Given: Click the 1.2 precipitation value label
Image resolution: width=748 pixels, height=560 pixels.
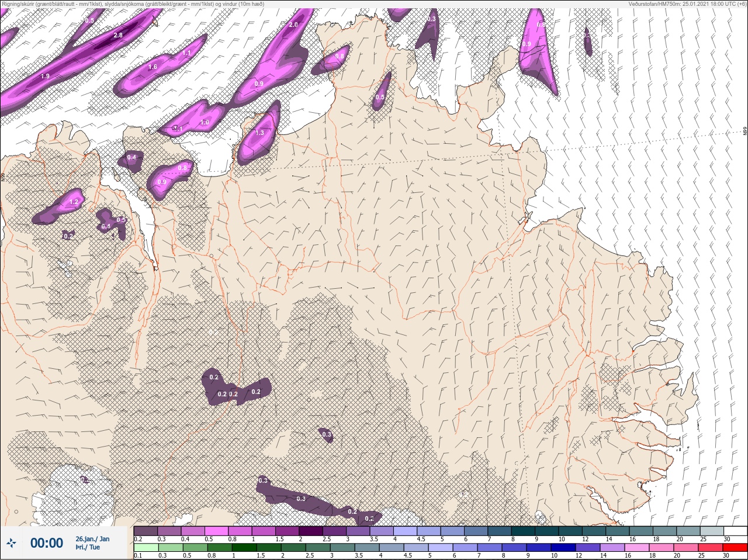Looking at the screenshot, I should 74,202.
